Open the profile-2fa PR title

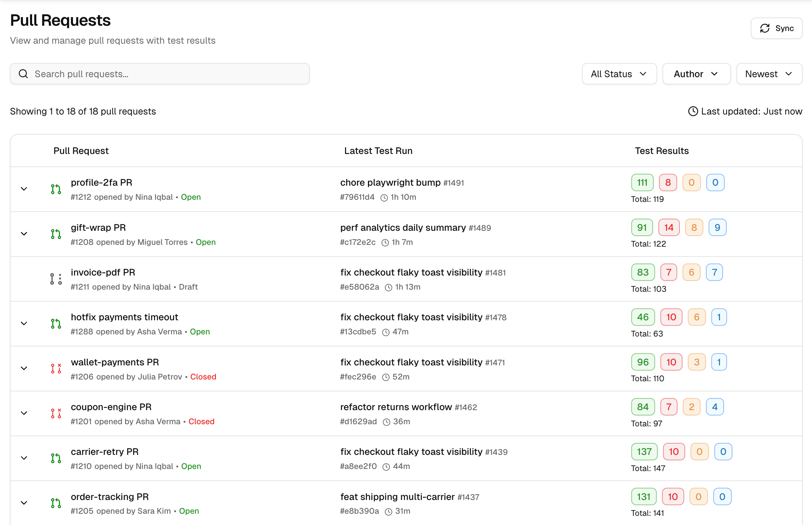(101, 183)
